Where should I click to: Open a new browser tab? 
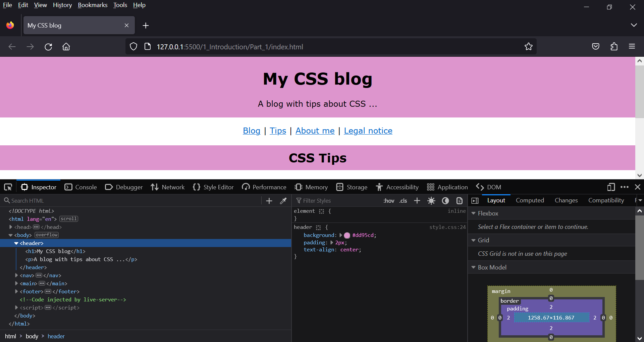click(146, 26)
